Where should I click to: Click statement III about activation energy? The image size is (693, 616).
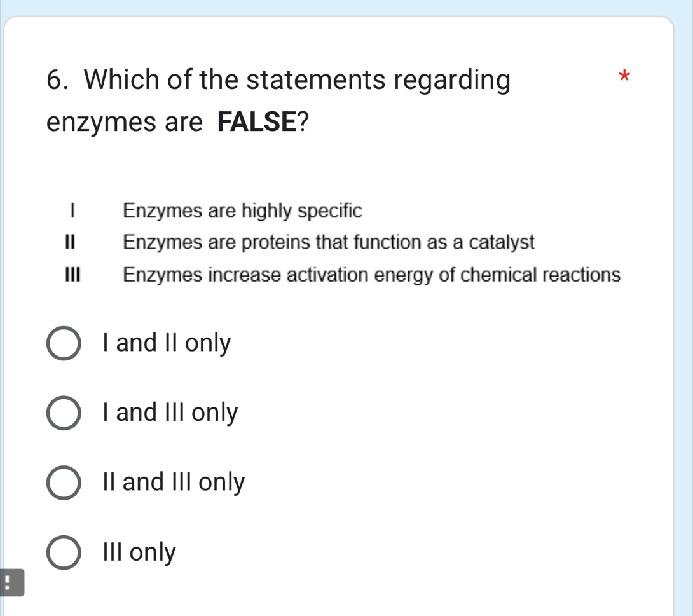[372, 274]
